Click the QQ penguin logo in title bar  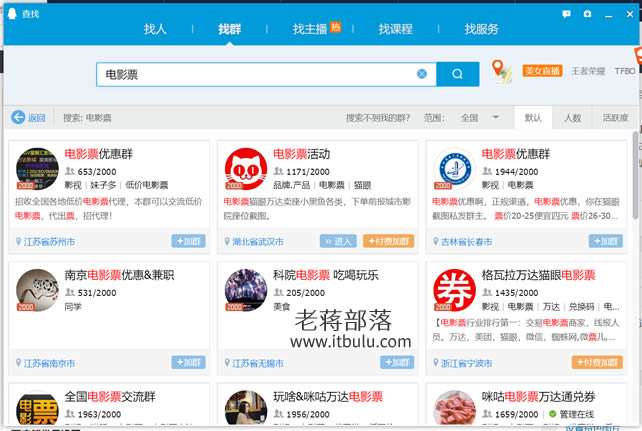12,14
